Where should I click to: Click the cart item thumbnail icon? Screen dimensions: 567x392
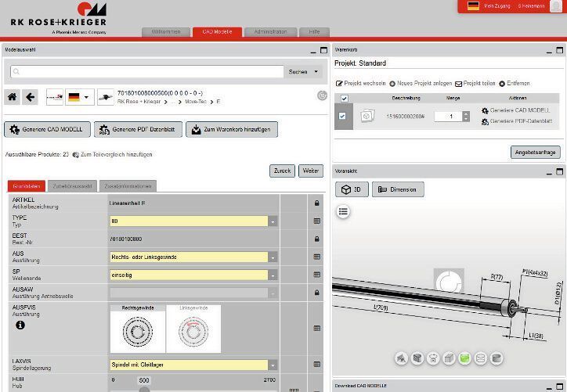(x=367, y=117)
